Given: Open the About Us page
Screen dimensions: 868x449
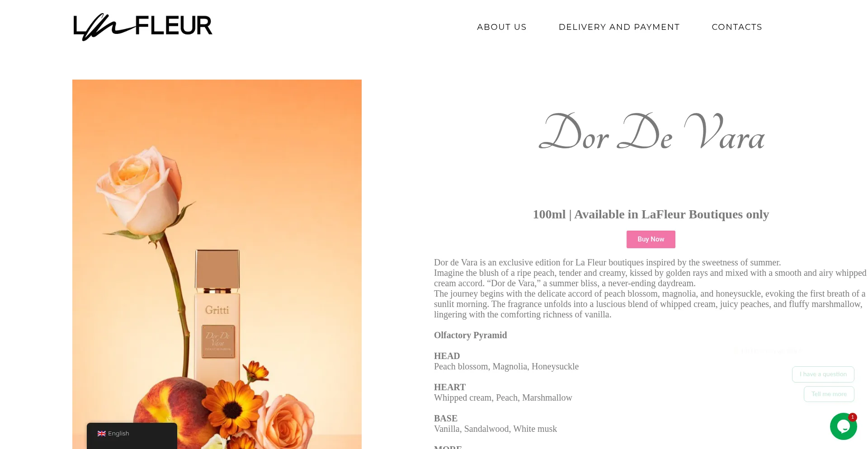Looking at the screenshot, I should tap(502, 27).
